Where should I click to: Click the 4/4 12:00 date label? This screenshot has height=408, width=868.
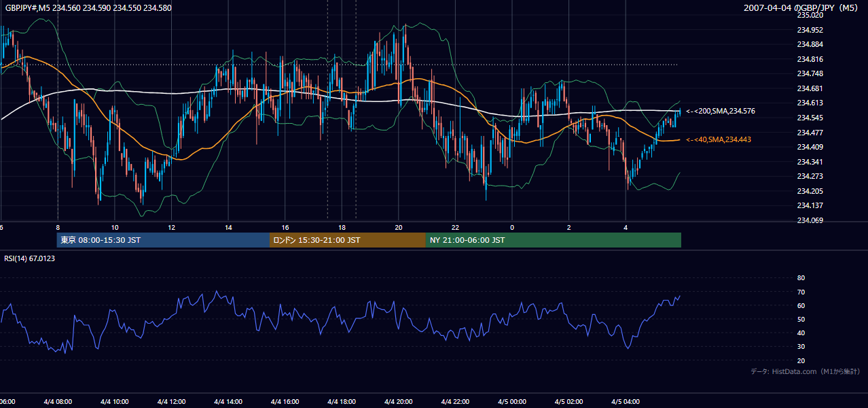172,402
